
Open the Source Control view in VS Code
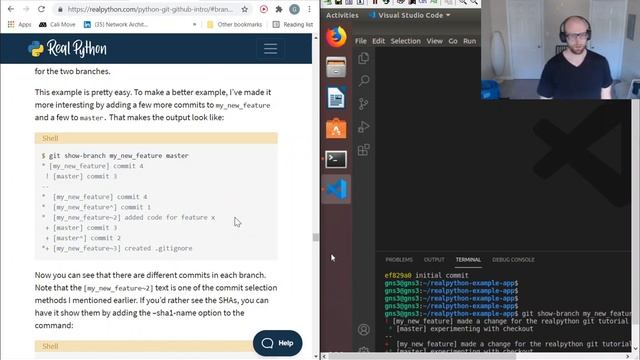click(364, 104)
